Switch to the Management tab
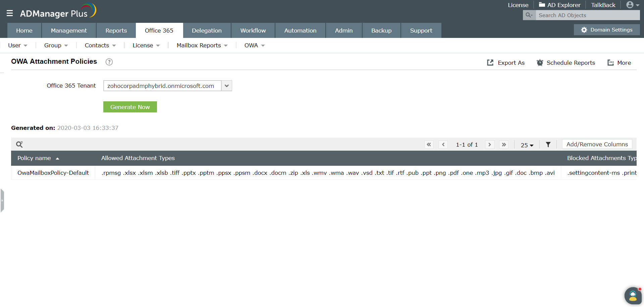The width and height of the screenshot is (644, 307). tap(69, 31)
